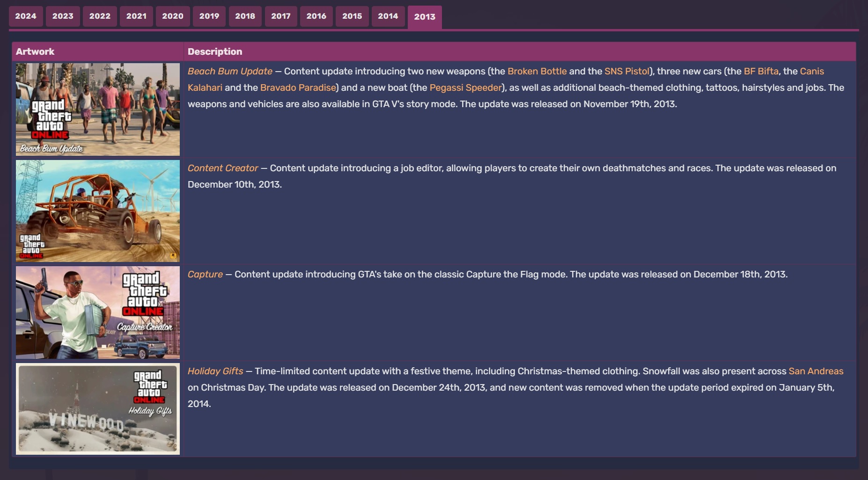Switch to the 2014 tab
Image resolution: width=868 pixels, height=480 pixels.
(x=388, y=16)
